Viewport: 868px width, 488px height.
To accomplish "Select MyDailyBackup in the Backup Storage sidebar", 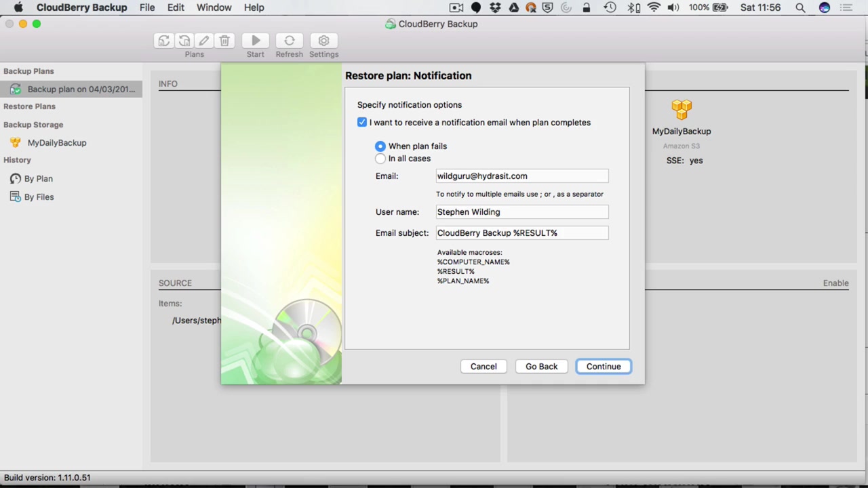I will click(x=71, y=142).
